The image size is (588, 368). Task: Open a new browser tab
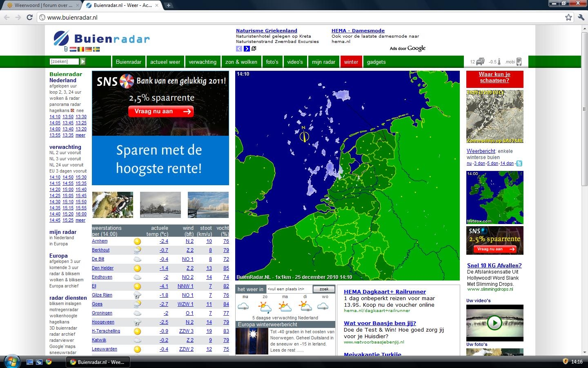point(168,5)
